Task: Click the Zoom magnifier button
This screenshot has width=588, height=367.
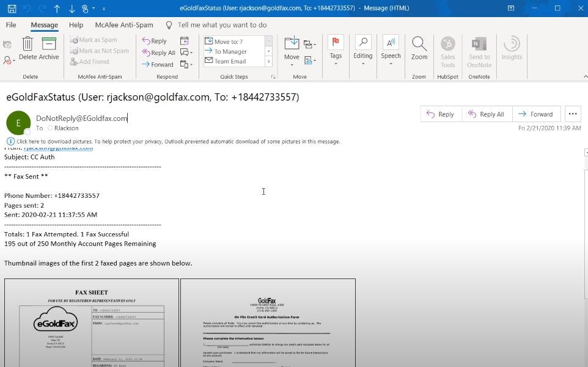Action: [x=419, y=49]
